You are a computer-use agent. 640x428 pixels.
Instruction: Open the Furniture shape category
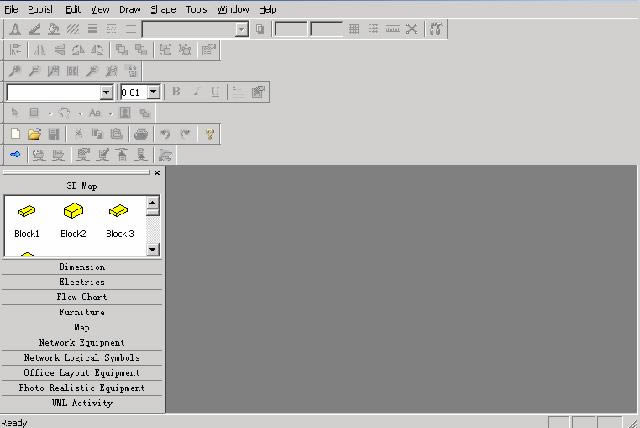[x=82, y=312]
